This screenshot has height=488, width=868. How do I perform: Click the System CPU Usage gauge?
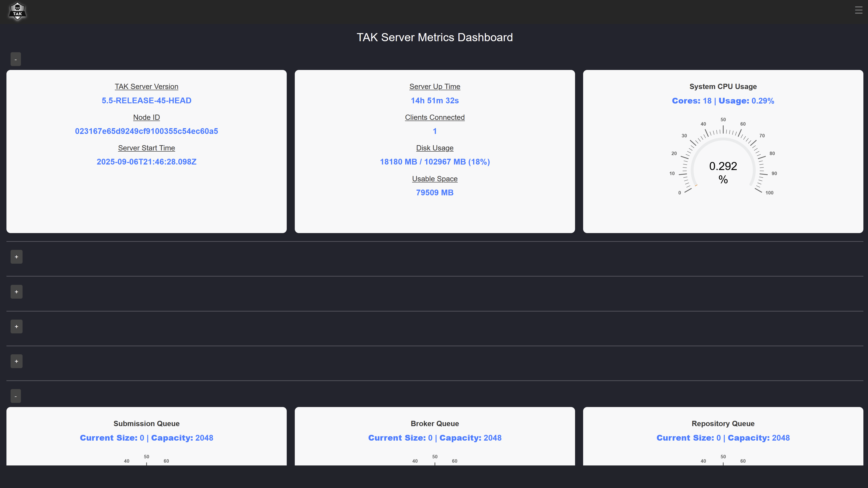723,162
